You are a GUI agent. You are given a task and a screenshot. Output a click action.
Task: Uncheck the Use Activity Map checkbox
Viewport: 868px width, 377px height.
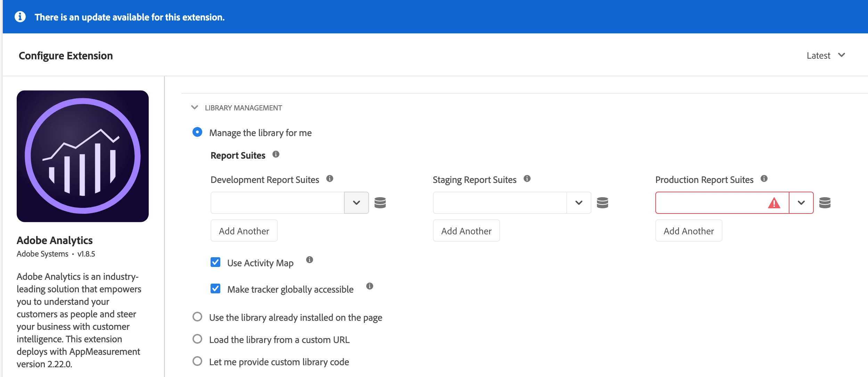215,262
